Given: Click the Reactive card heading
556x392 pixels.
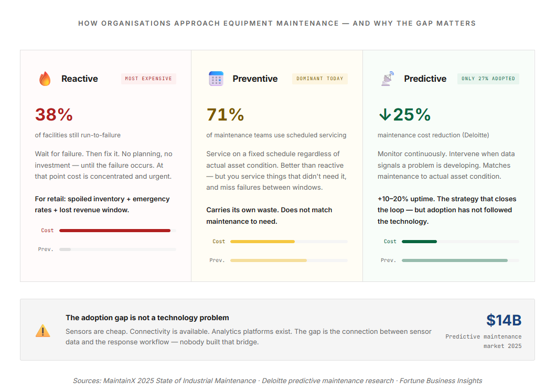Looking at the screenshot, I should point(79,79).
